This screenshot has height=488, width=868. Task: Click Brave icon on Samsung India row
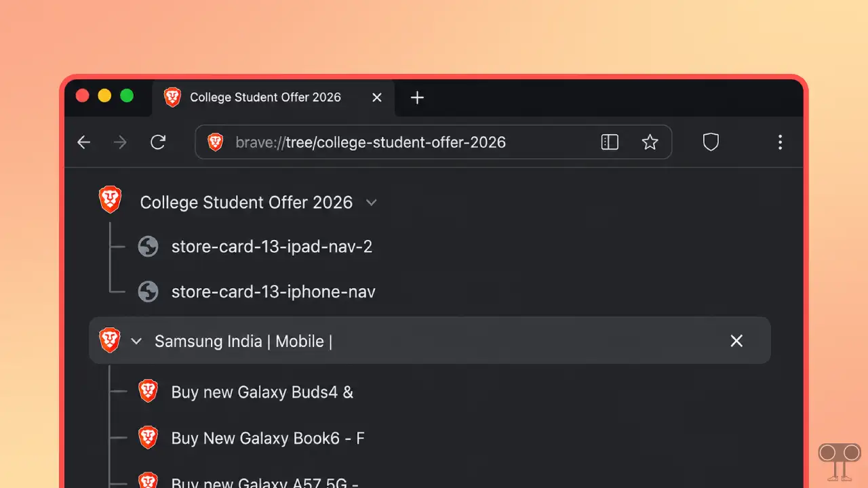pyautogui.click(x=109, y=340)
